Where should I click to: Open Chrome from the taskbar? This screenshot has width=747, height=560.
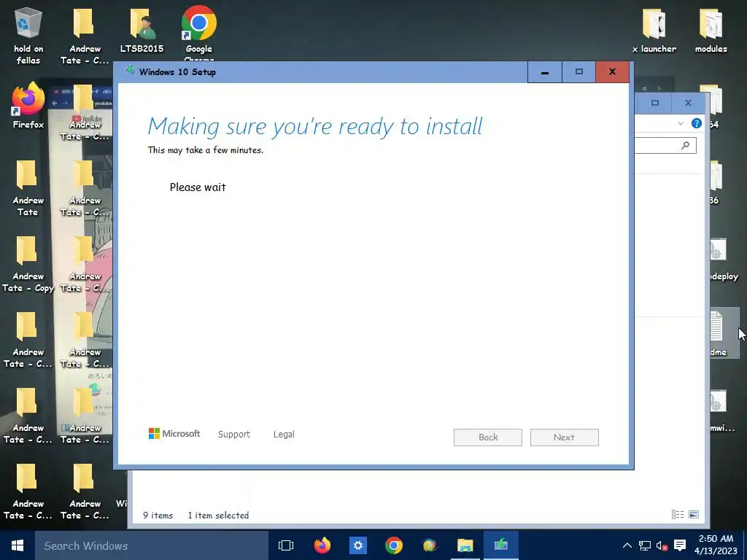pos(393,545)
